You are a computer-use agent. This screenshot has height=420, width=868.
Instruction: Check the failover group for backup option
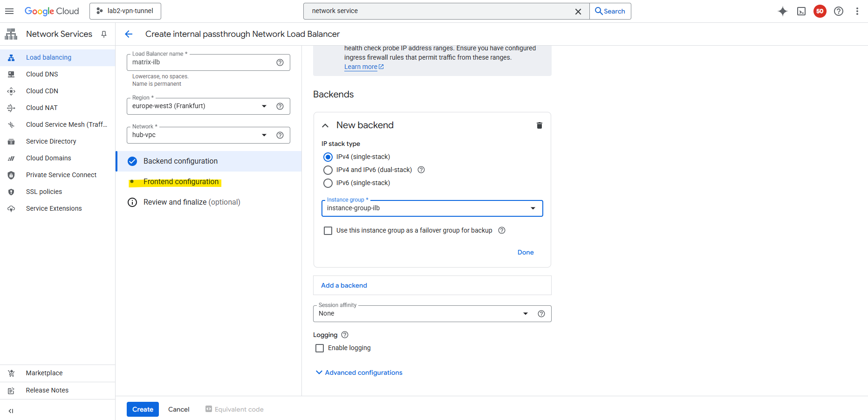click(x=328, y=231)
